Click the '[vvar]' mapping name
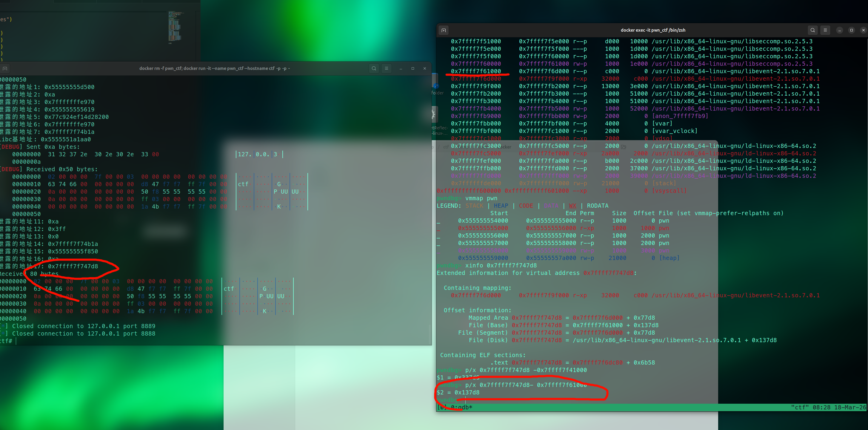The width and height of the screenshot is (868, 430). (662, 123)
